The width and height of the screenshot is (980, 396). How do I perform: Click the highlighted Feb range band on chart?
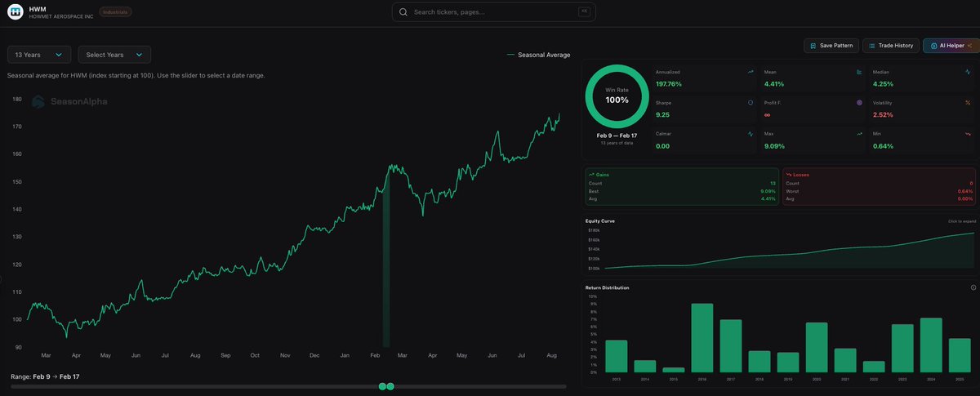coord(387,257)
